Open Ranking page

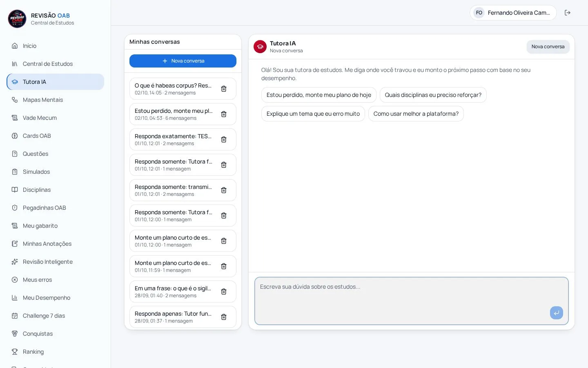[x=56, y=352]
